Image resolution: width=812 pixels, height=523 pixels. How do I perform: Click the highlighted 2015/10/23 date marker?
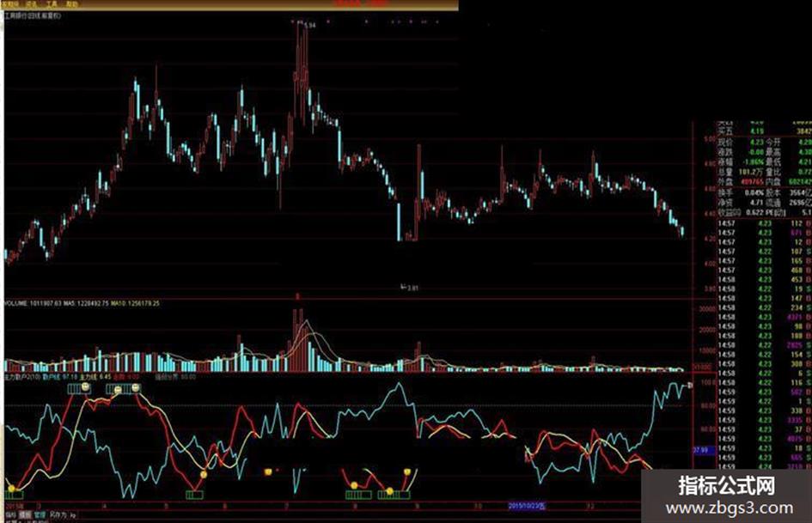527,506
